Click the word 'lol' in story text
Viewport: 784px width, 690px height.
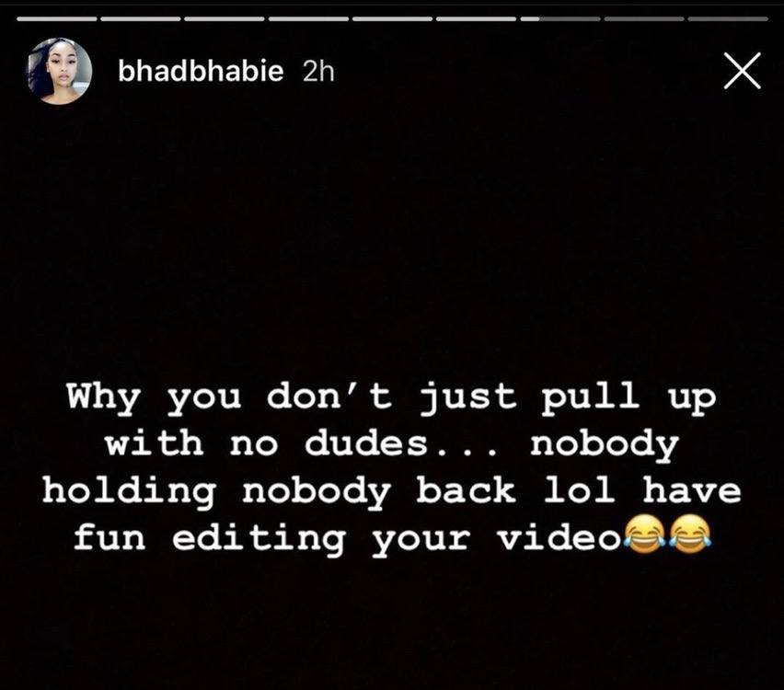point(579,489)
